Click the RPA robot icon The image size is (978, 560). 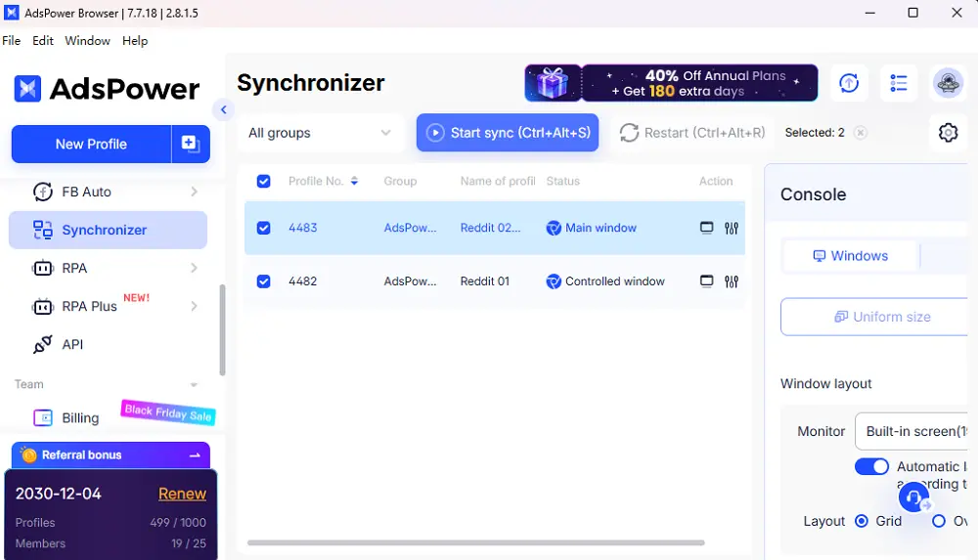click(x=42, y=268)
